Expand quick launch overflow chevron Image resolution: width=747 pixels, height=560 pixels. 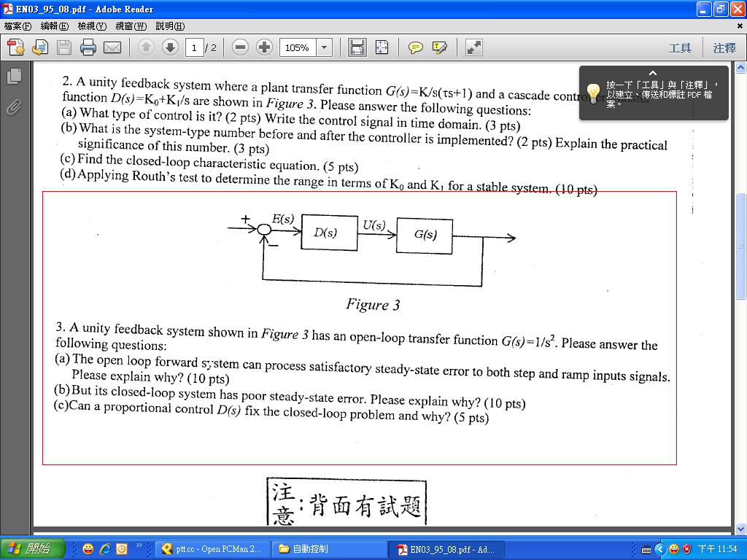(139, 545)
